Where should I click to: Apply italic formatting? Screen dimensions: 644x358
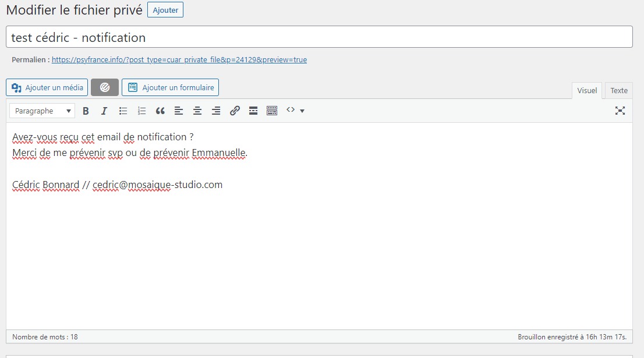tap(104, 111)
